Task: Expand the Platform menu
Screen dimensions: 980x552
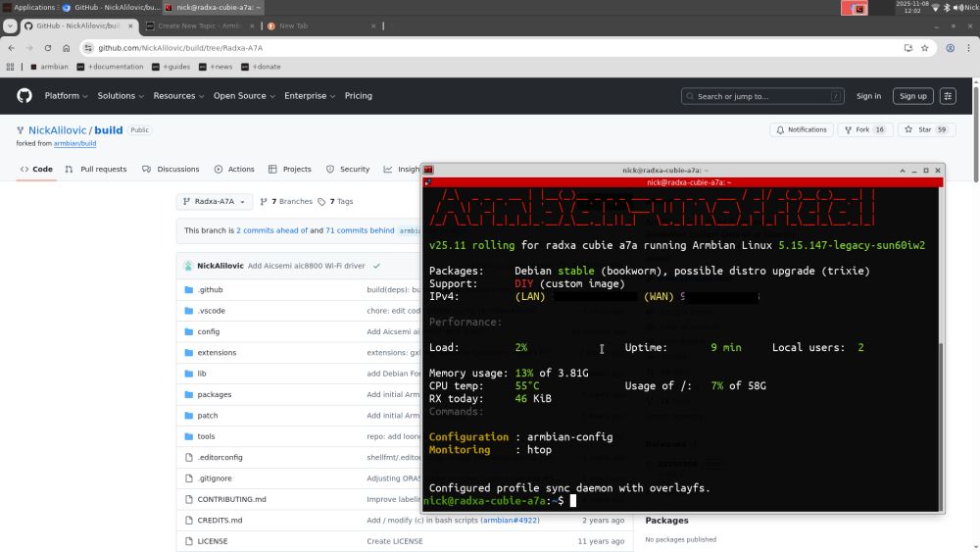Action: (x=66, y=96)
